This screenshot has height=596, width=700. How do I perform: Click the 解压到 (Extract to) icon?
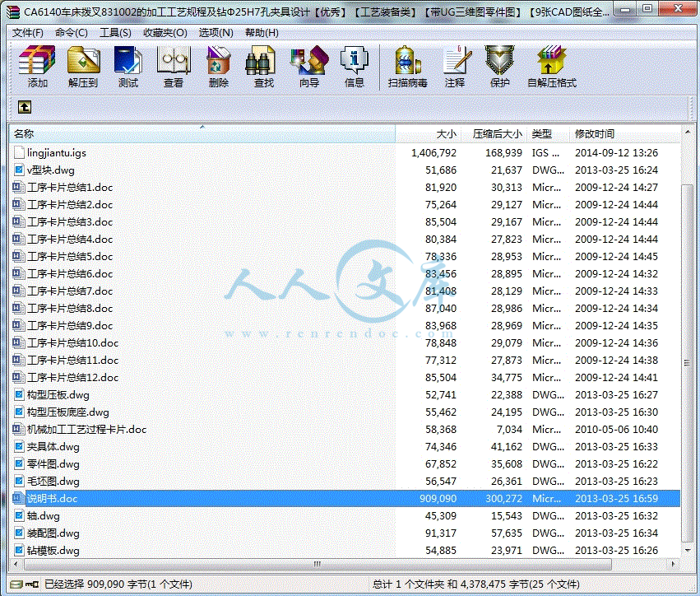pyautogui.click(x=83, y=60)
